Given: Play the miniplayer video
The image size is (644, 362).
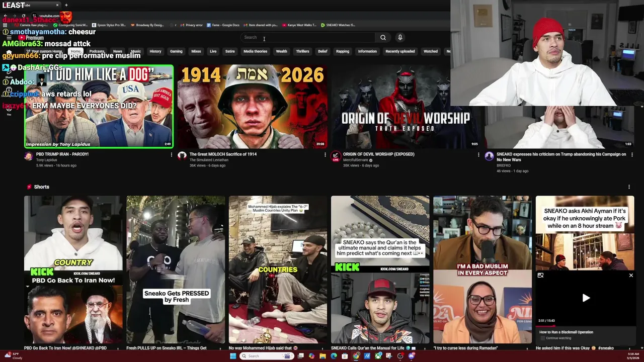Looking at the screenshot, I should [x=586, y=298].
